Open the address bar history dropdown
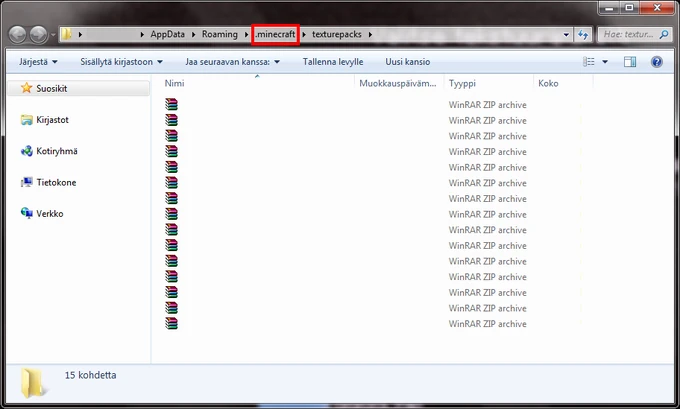Screen dimensions: 680x409 (566, 35)
